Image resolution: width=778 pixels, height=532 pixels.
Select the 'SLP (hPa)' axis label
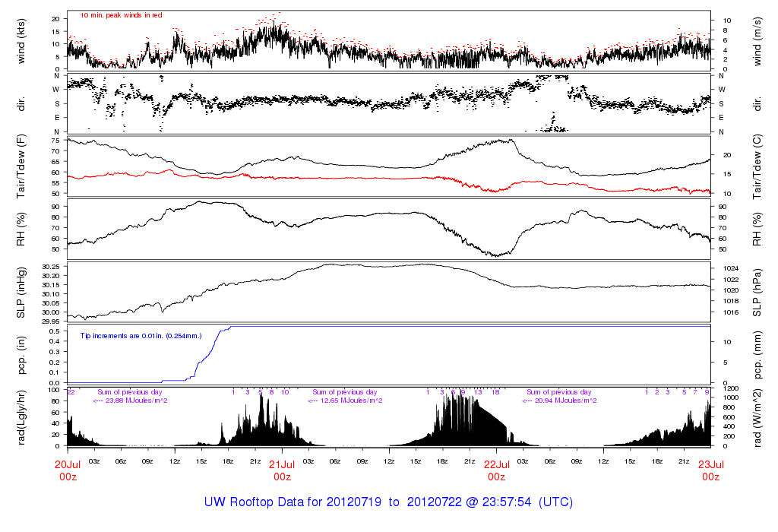tap(757, 293)
